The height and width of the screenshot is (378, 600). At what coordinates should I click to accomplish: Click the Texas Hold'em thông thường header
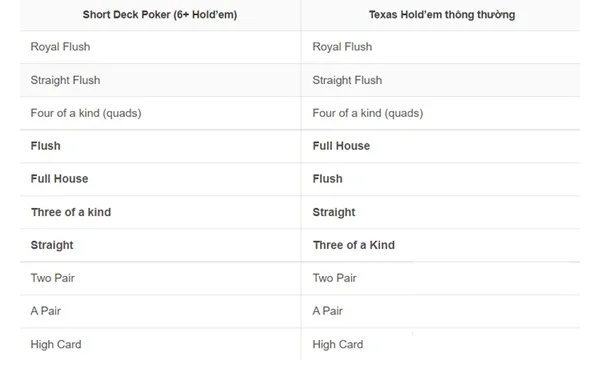[x=442, y=15]
